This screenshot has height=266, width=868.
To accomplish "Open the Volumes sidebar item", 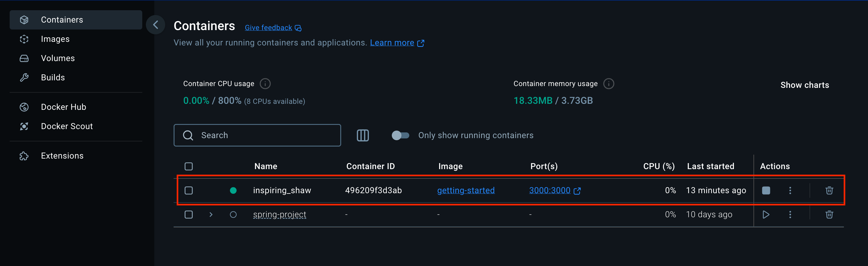I will tap(76, 58).
